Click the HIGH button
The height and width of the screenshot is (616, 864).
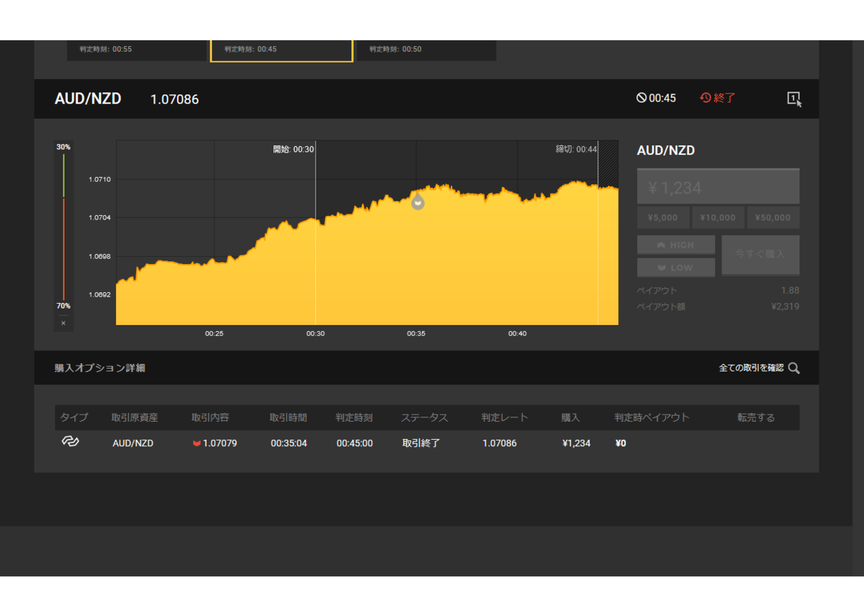[676, 245]
